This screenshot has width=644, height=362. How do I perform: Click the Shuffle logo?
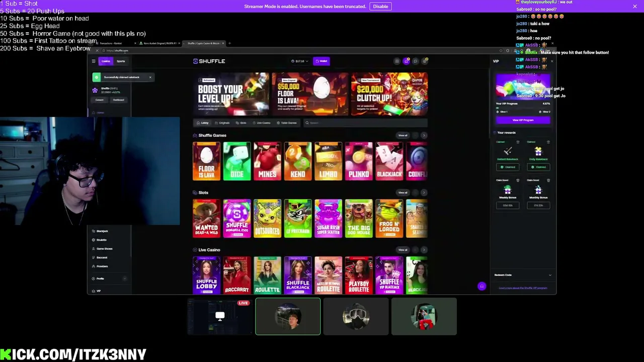(209, 61)
